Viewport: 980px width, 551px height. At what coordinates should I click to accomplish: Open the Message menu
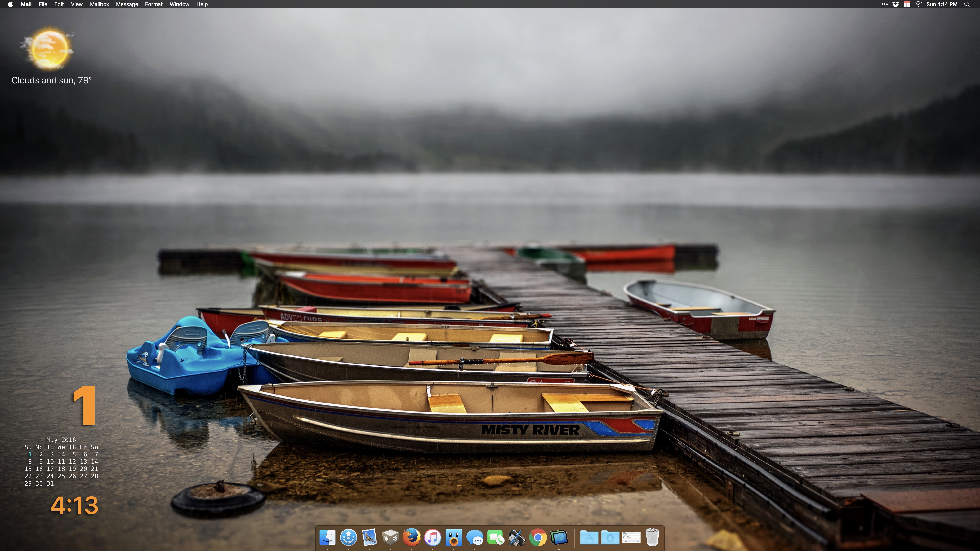coord(127,4)
